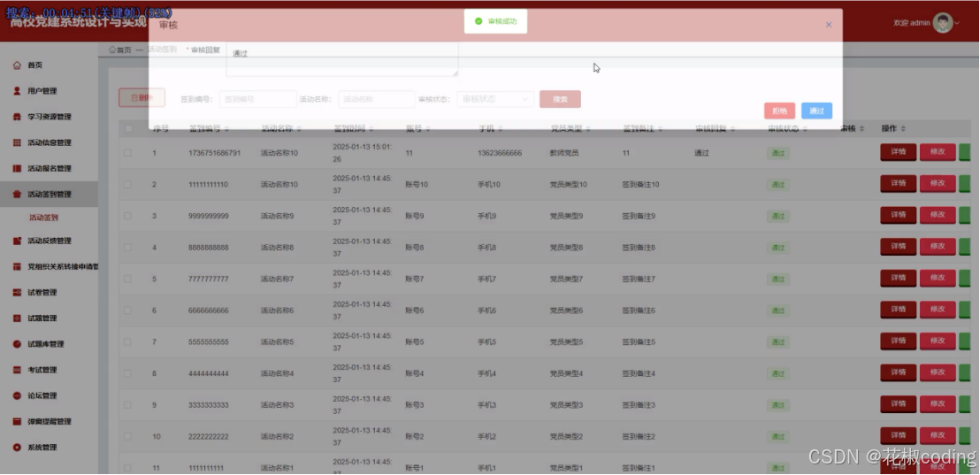Click the phone cell 13623666666
The width and height of the screenshot is (980, 475).
[500, 153]
